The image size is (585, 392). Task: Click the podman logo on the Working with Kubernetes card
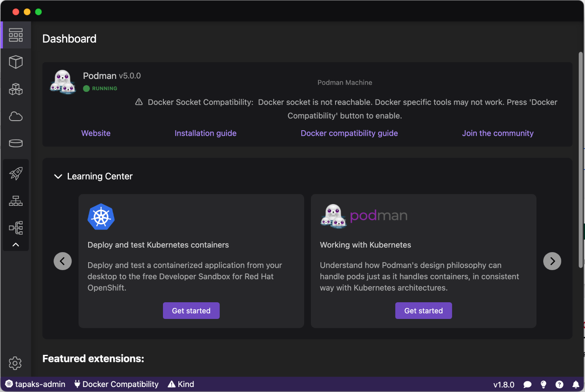[364, 216]
